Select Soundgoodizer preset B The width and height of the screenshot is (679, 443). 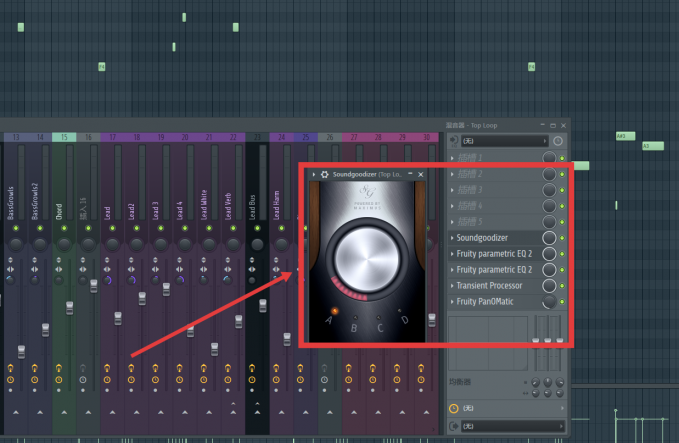click(x=356, y=317)
